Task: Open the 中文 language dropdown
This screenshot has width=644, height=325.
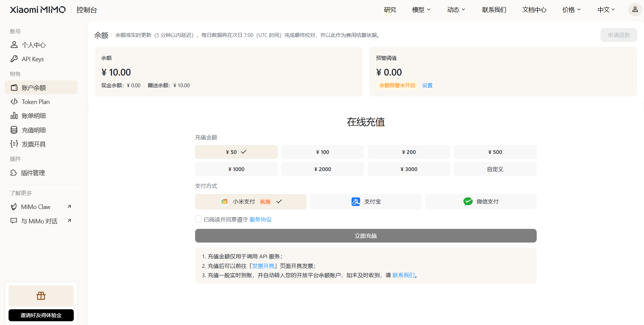Action: click(x=606, y=10)
